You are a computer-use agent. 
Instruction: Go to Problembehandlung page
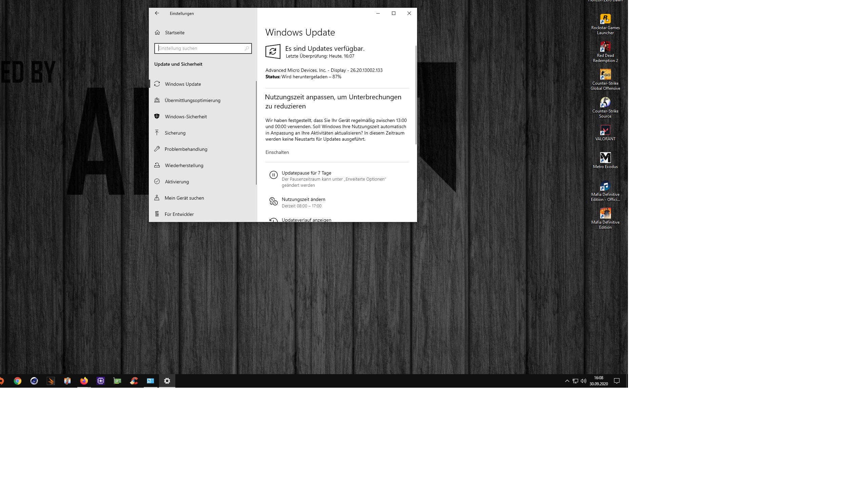click(x=186, y=149)
